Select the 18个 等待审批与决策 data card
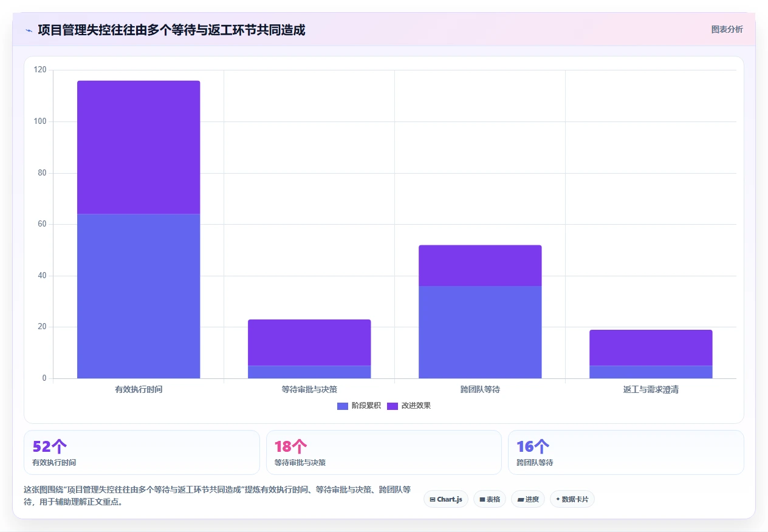 point(384,452)
